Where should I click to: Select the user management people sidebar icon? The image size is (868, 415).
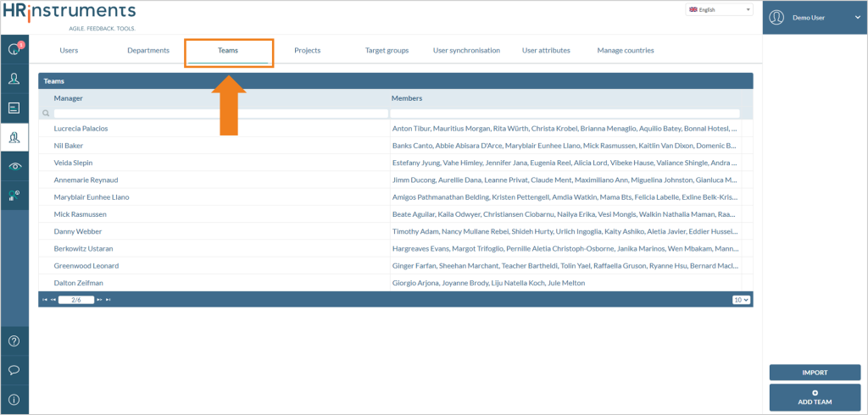pos(14,137)
